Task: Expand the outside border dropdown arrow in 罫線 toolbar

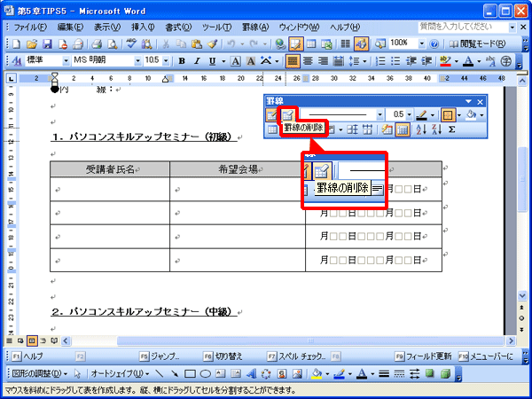Action: point(459,115)
